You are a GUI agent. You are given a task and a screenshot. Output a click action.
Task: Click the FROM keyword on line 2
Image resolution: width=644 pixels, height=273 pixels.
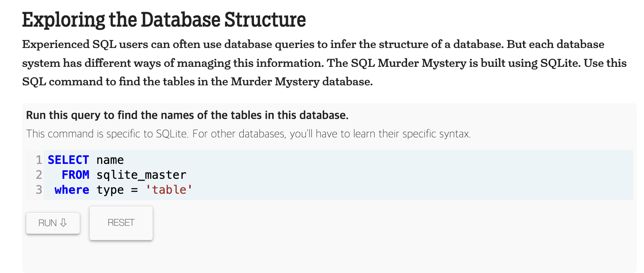75,175
